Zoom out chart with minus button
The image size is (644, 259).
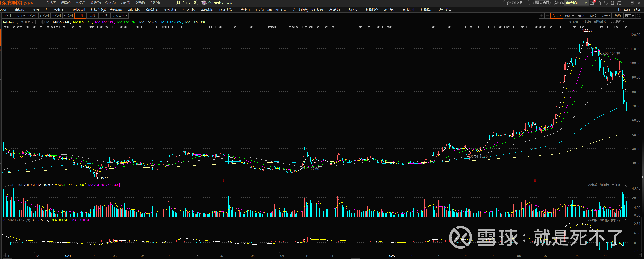click(547, 16)
